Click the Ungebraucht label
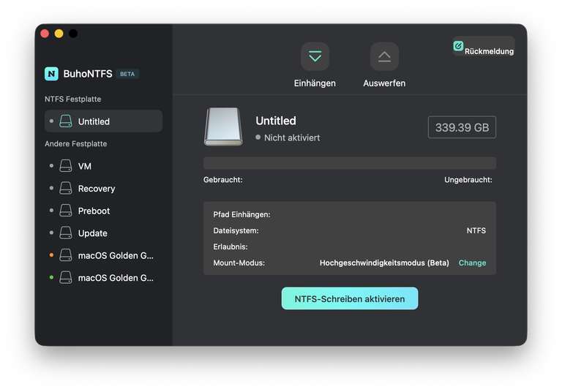The height and width of the screenshot is (392, 562). (468, 180)
